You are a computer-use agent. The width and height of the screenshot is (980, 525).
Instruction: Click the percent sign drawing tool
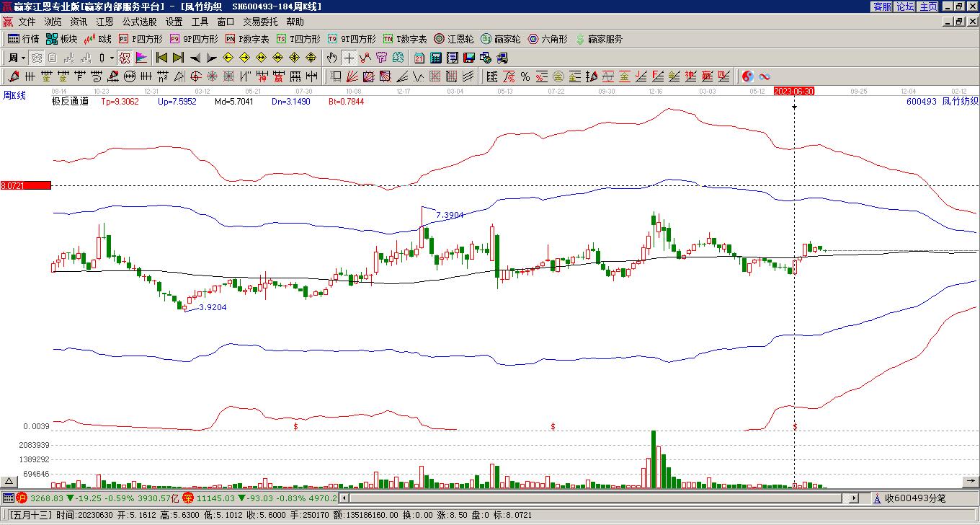point(525,76)
